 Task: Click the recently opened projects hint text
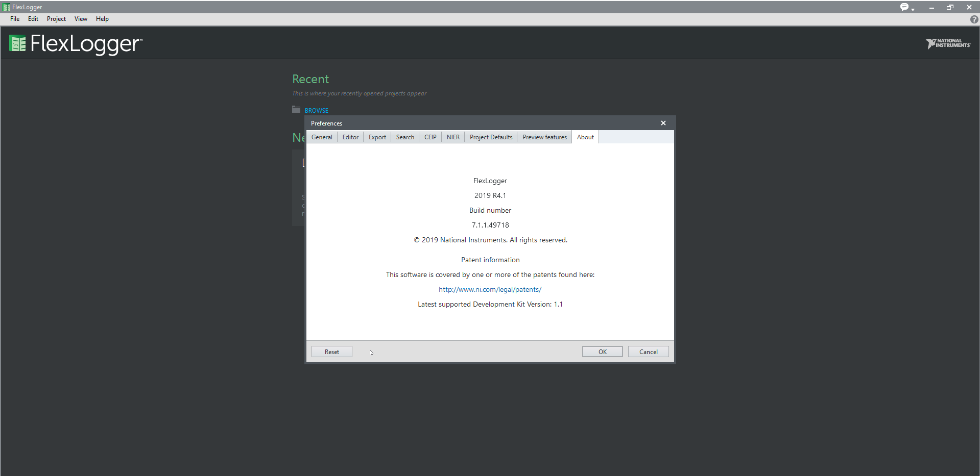coord(359,93)
